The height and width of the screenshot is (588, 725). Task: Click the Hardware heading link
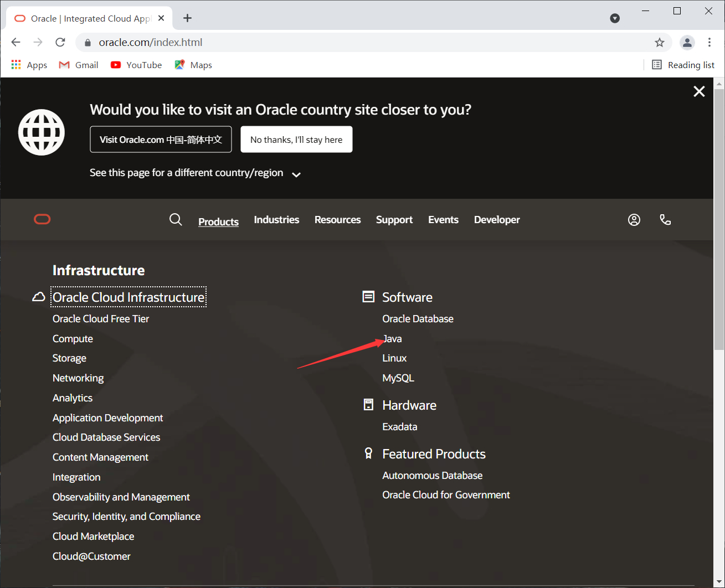click(409, 405)
